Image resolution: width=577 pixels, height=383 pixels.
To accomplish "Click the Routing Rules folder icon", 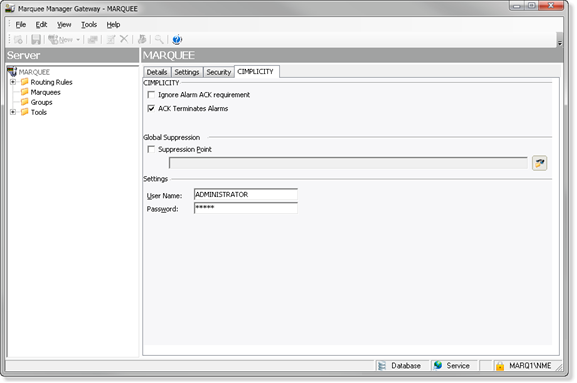I will (x=25, y=81).
